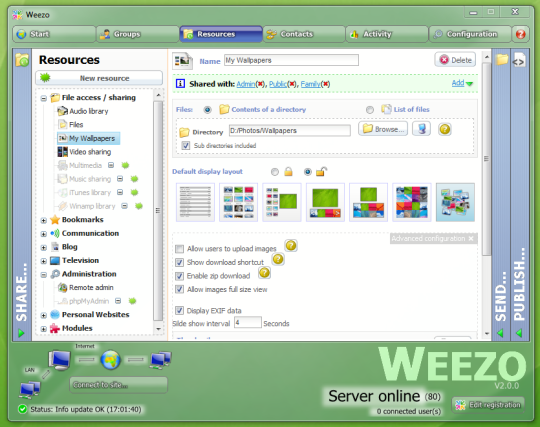Remove Public from the shared list
The height and width of the screenshot is (427, 540).
coord(292,84)
